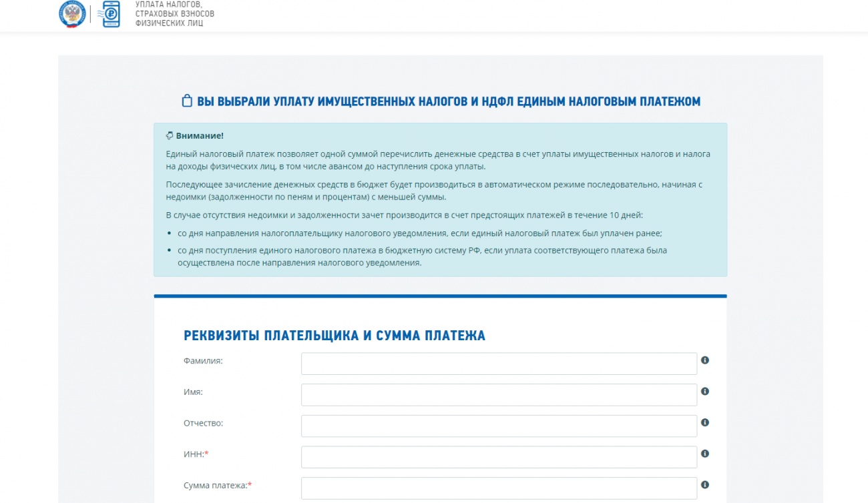
Task: Show the info hint for Фамилия field
Action: tap(705, 360)
